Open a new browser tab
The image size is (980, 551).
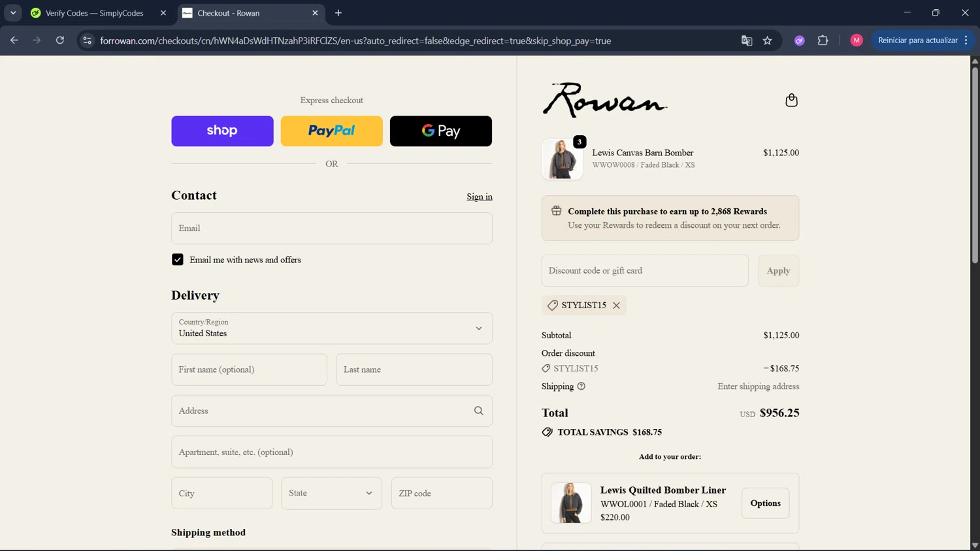[x=338, y=13]
